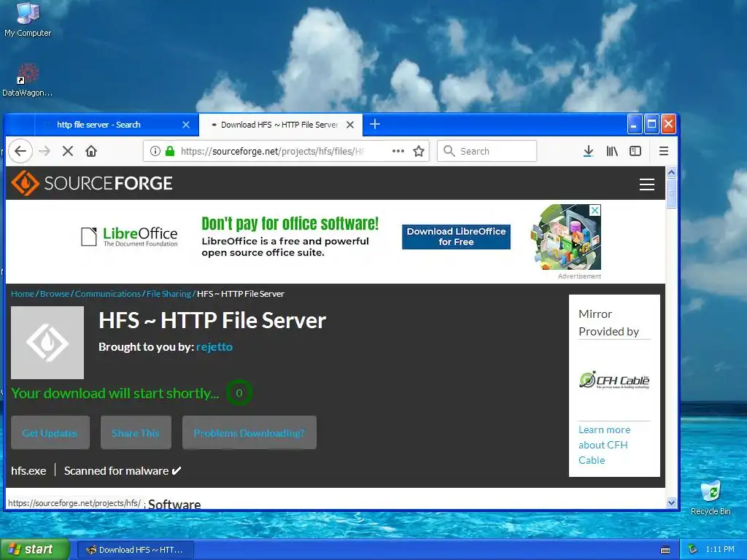Click the Share This button
The width and height of the screenshot is (747, 560).
click(136, 432)
